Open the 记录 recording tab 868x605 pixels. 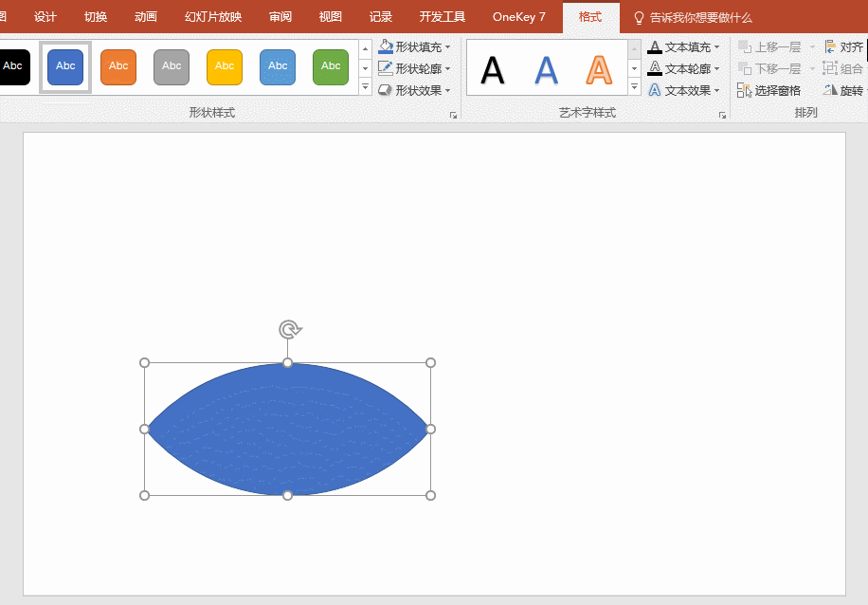pos(381,17)
